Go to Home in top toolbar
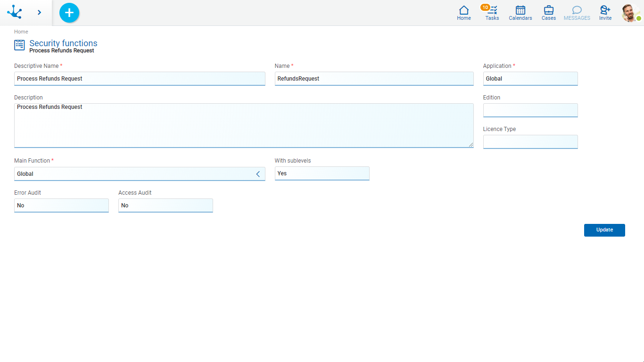The image size is (644, 362). tap(463, 13)
